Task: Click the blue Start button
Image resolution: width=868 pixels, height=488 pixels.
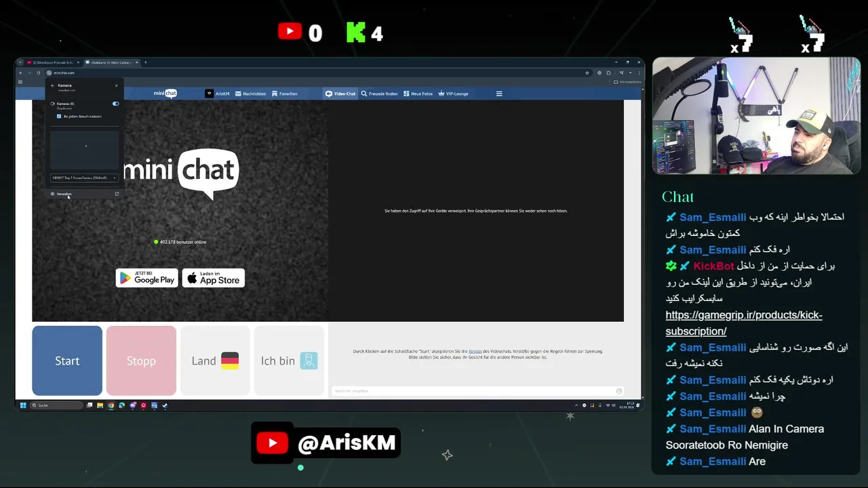Action: 67,361
